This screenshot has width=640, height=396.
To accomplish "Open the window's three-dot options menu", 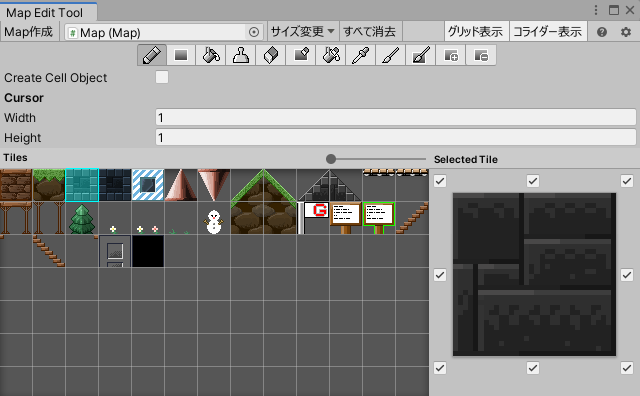I will 596,10.
